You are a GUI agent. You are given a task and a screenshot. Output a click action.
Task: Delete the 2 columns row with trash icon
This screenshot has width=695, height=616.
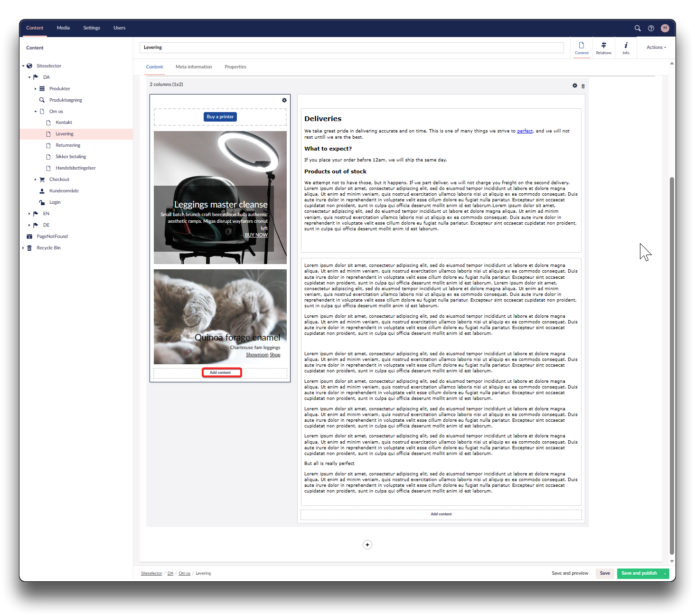tap(583, 86)
